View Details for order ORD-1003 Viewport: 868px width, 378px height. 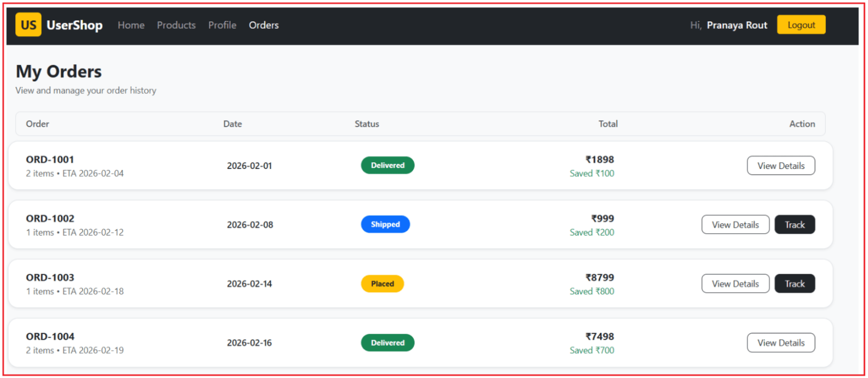[735, 284]
